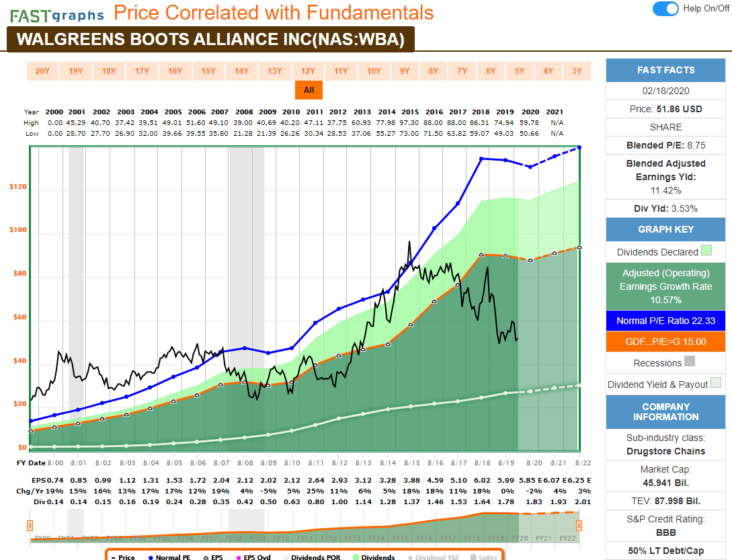Enable the Splits legend item
Screen dimensions: 732x560
point(484,557)
